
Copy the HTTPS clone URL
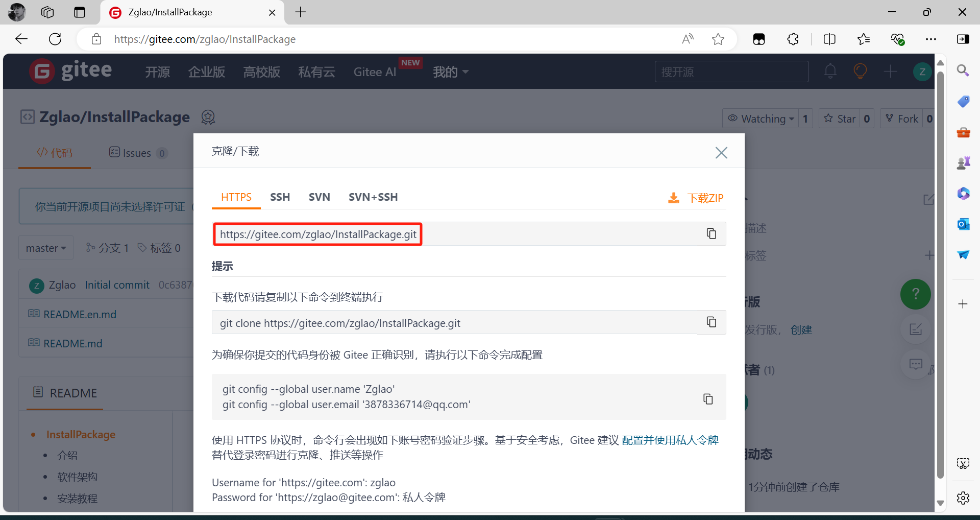click(711, 233)
